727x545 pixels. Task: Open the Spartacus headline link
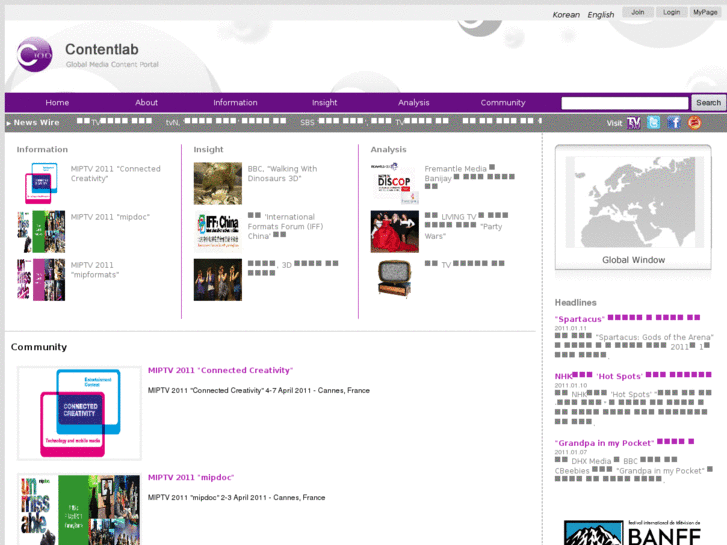pyautogui.click(x=627, y=319)
